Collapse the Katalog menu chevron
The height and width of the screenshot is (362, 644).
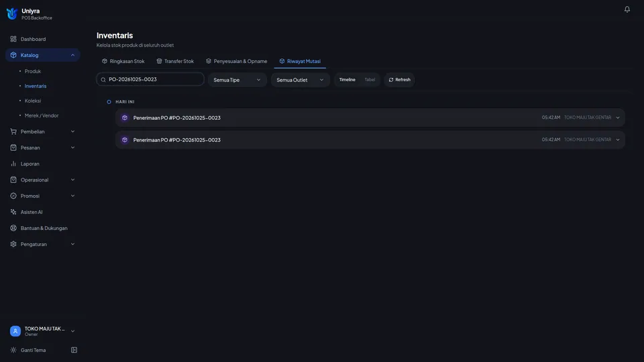72,55
